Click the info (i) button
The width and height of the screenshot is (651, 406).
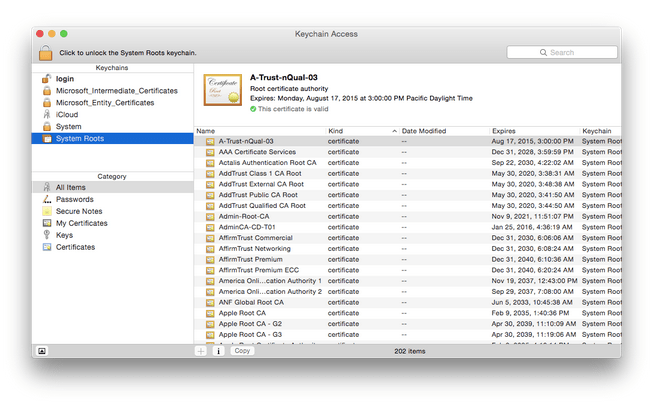coord(218,351)
